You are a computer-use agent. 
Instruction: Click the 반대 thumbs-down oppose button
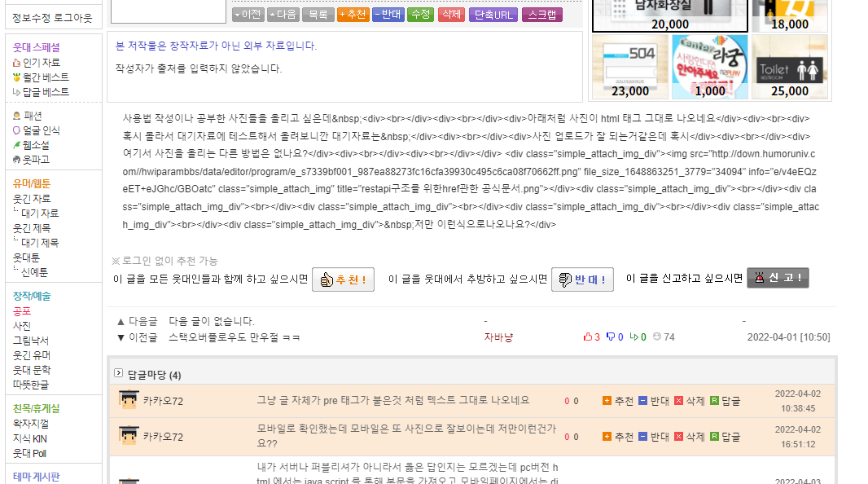582,279
